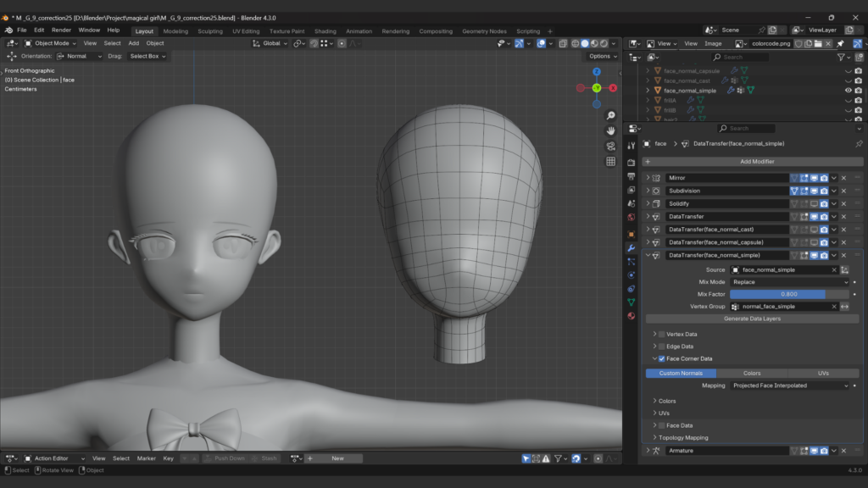Open the Mapping dropdown Projected Face Interpolated

click(789, 385)
